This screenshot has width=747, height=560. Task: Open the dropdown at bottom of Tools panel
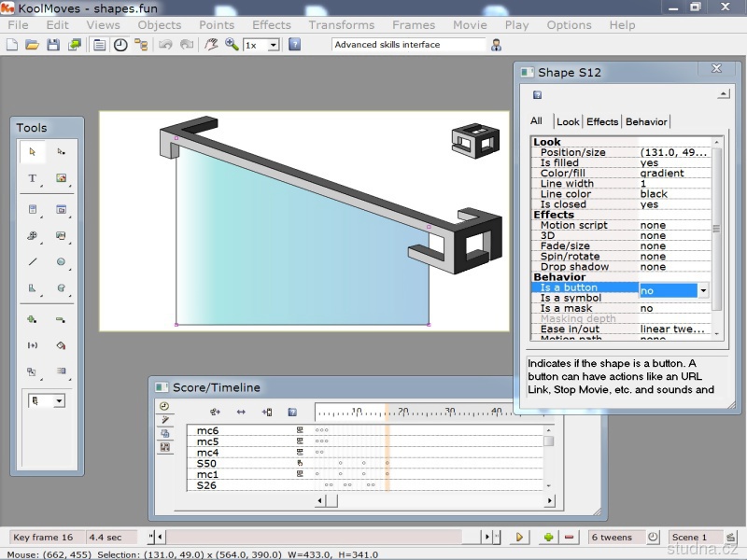pyautogui.click(x=59, y=400)
